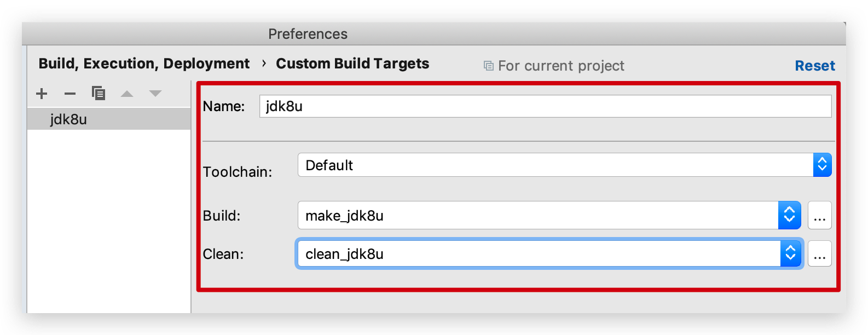This screenshot has width=868, height=335.
Task: Click the Toolchain label
Action: click(238, 172)
